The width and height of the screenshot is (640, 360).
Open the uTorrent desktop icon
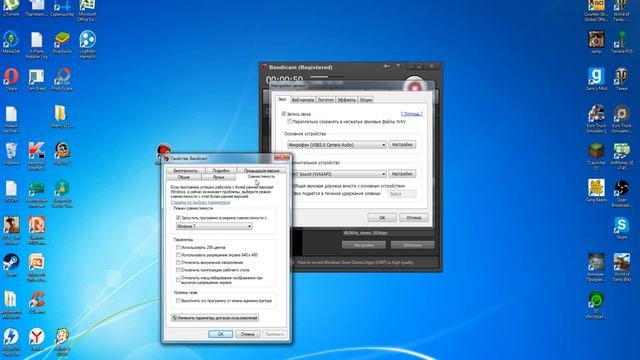[x=11, y=7]
